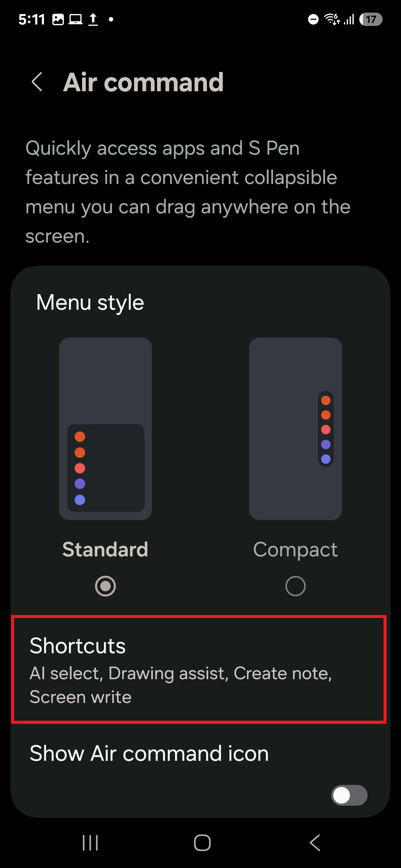Screen dimensions: 401x868
Task: Tap the Wi-Fi status icon
Action: [x=332, y=19]
